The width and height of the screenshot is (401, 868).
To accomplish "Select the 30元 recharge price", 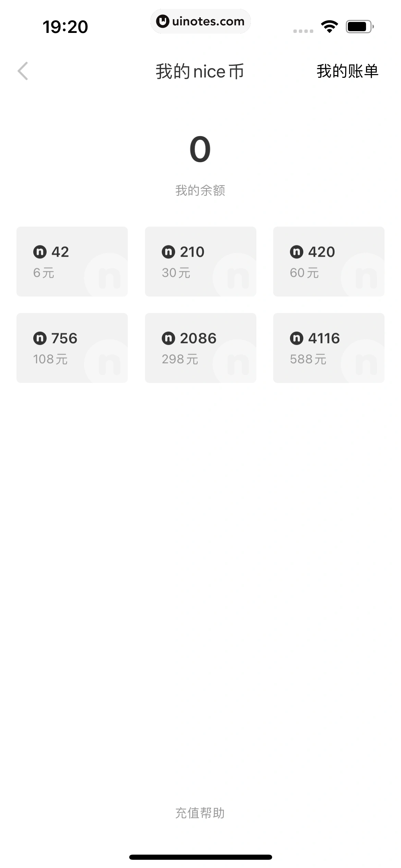I will tap(176, 273).
